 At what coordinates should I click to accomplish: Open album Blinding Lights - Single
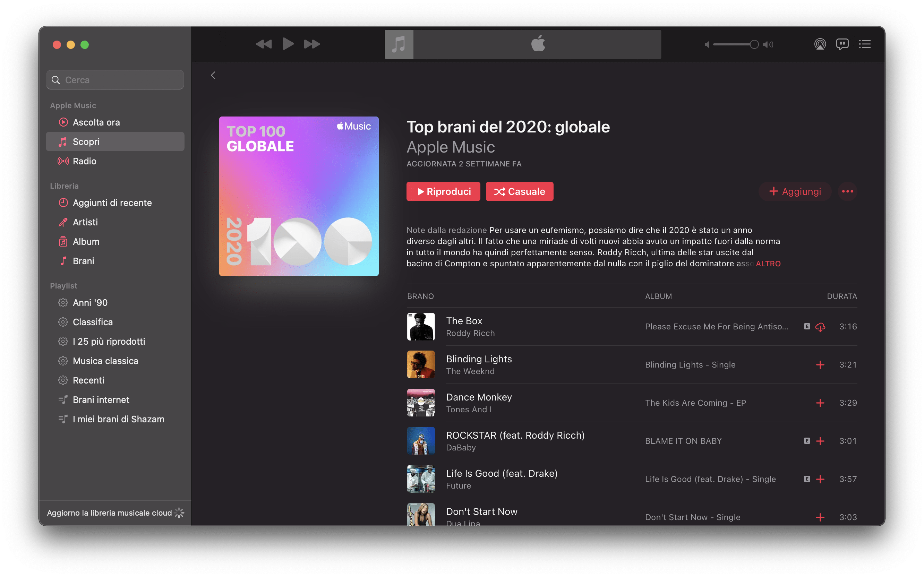click(690, 365)
